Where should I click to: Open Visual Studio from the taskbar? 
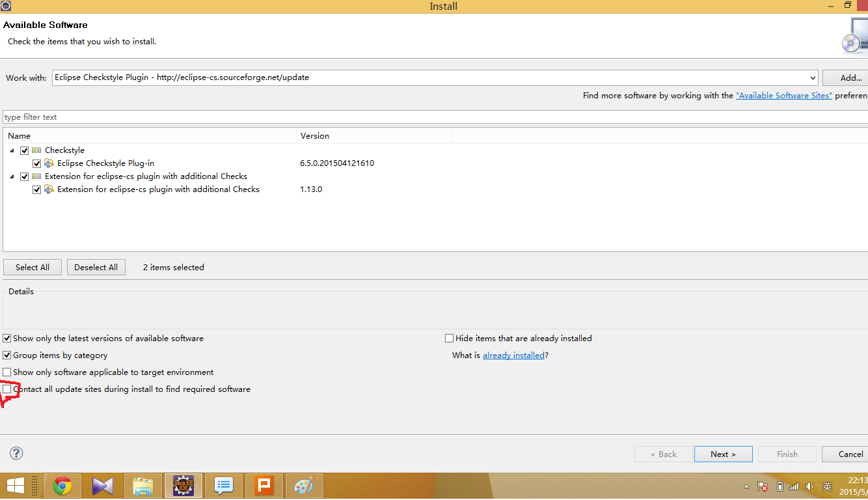tap(103, 486)
